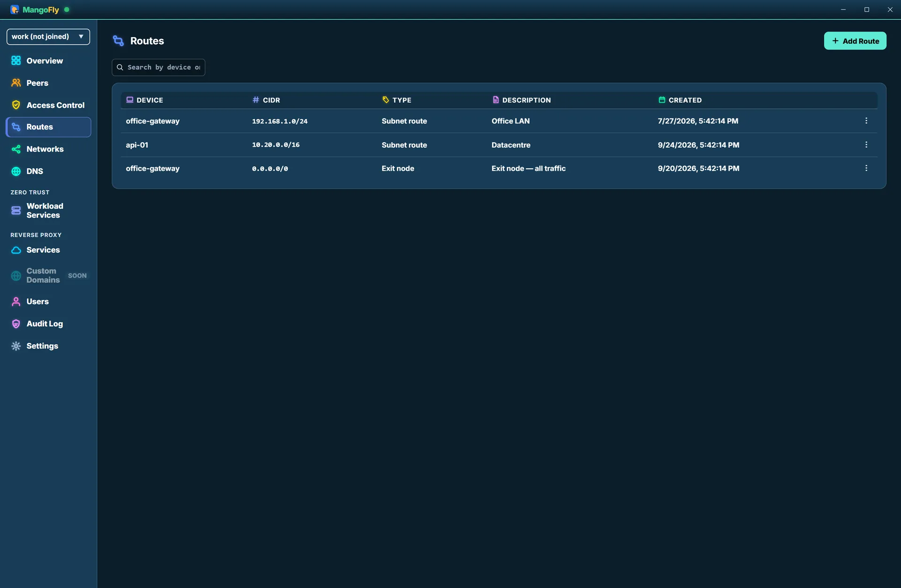Image resolution: width=901 pixels, height=588 pixels.
Task: Click the Custom Domains globe icon
Action: tap(16, 276)
